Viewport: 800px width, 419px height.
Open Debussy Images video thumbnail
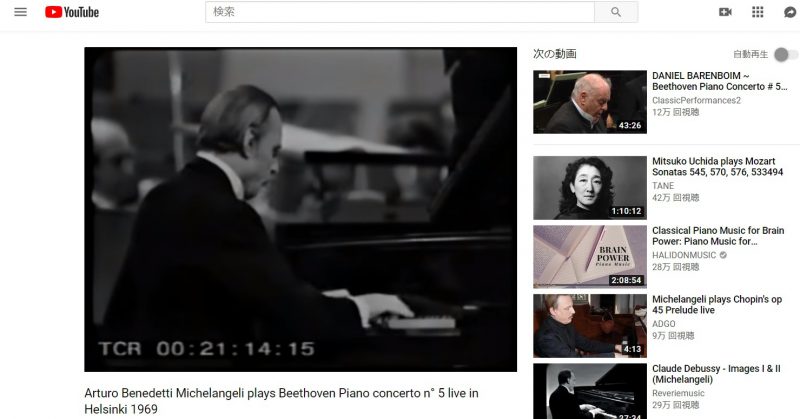click(x=590, y=391)
